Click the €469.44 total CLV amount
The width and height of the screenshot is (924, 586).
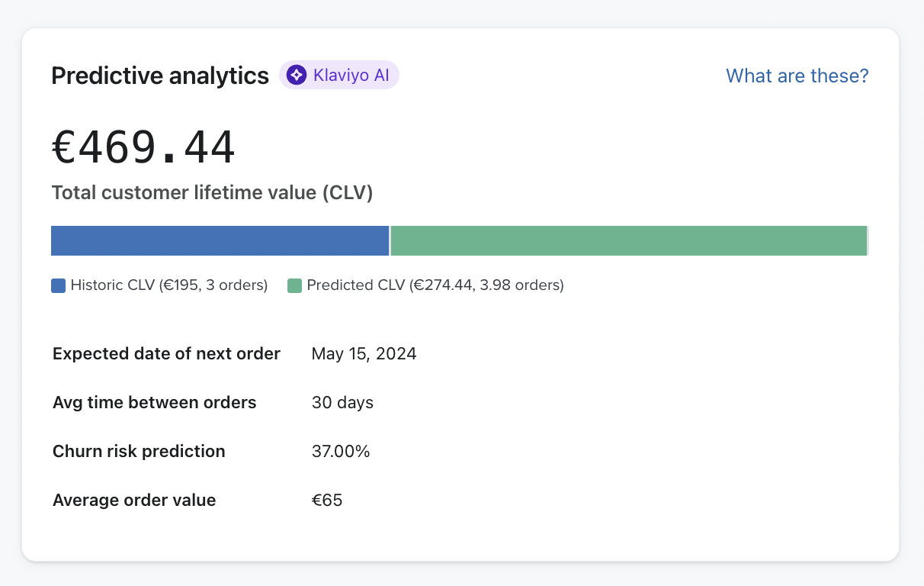tap(143, 148)
